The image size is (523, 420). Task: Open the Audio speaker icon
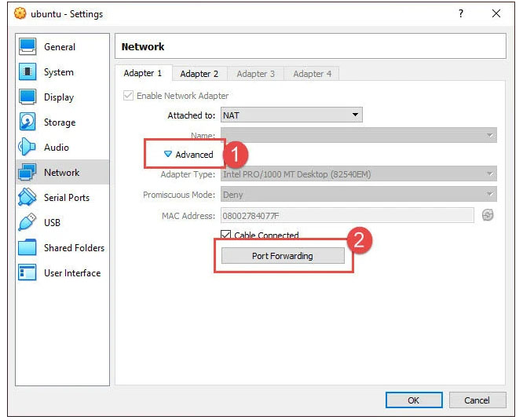(27, 148)
